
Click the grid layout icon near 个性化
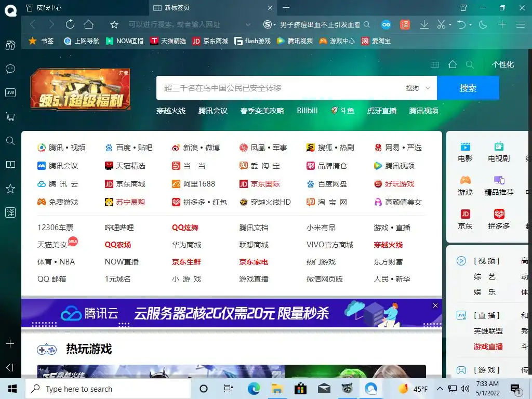435,64
